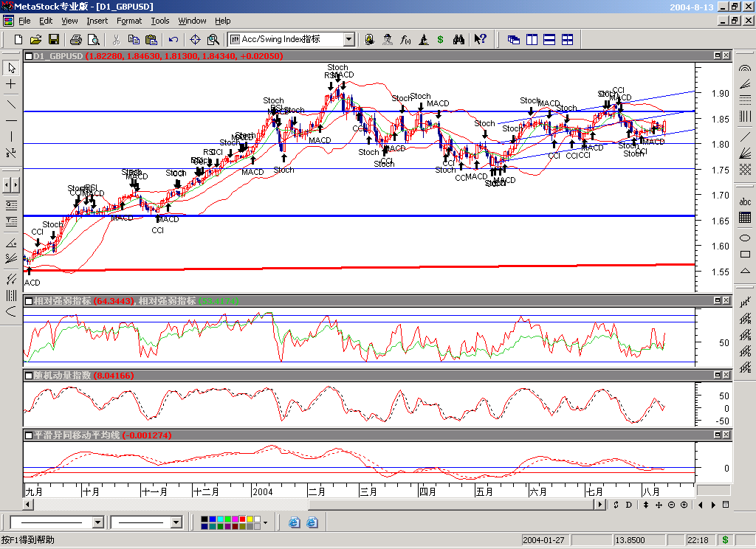Click the zoom in plus button
The width and height of the screenshot is (756, 549).
[x=684, y=505]
